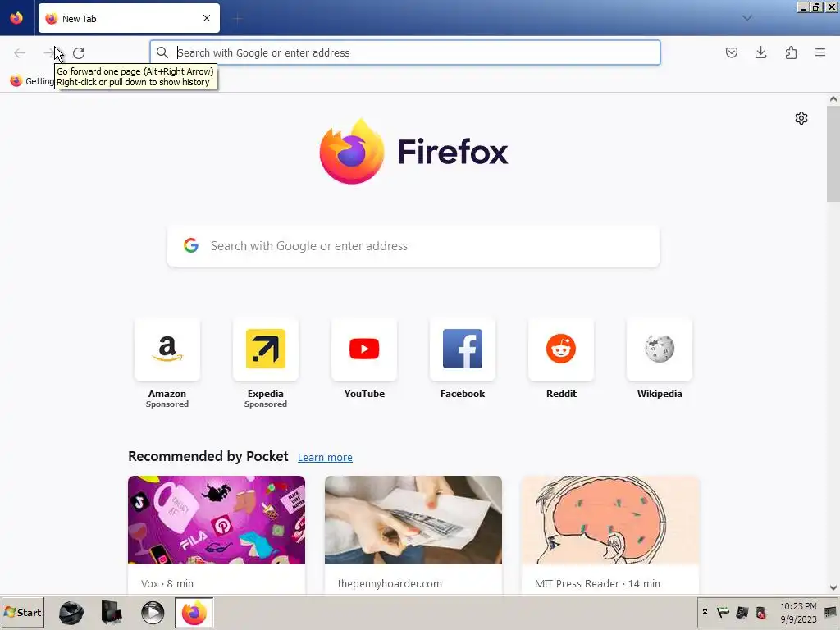Open the Getting Started bookmark
The image size is (840, 630).
32,81
